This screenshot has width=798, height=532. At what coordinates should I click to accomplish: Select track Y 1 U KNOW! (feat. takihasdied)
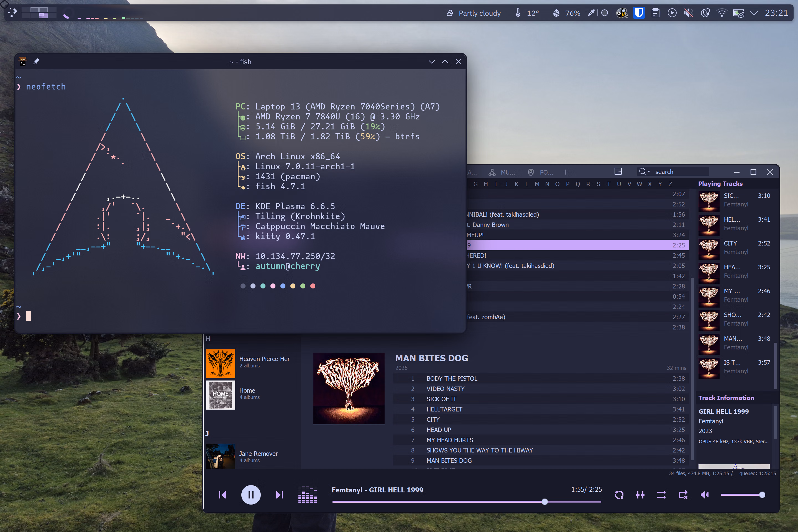578,266
